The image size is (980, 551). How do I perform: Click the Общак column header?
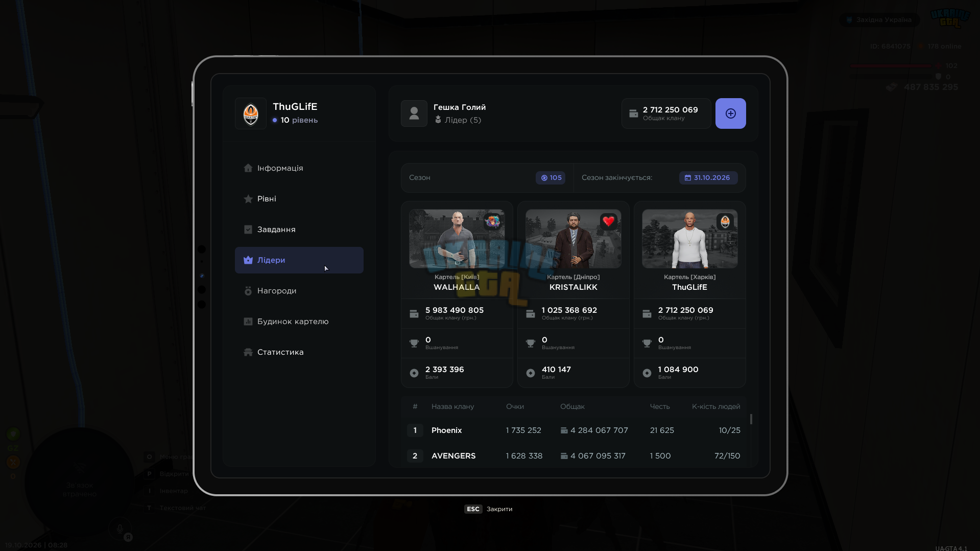click(572, 407)
